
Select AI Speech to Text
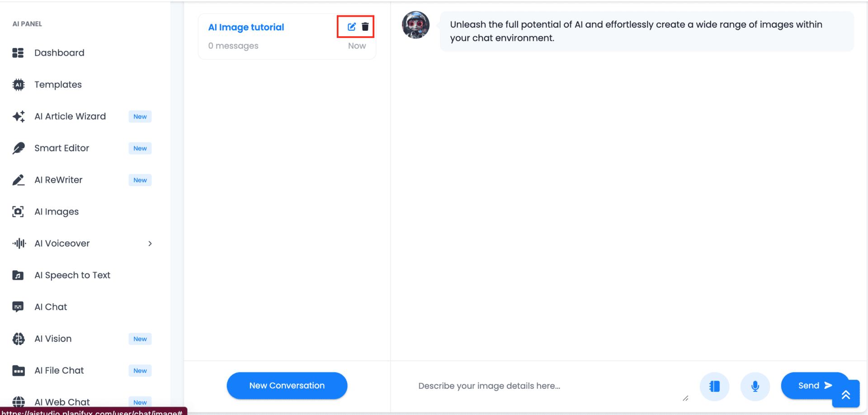click(x=72, y=275)
